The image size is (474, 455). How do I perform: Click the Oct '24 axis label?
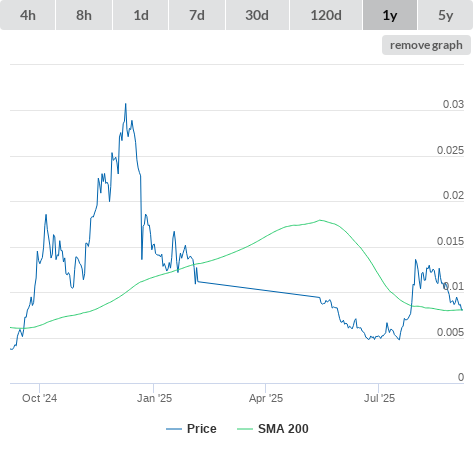pos(39,398)
